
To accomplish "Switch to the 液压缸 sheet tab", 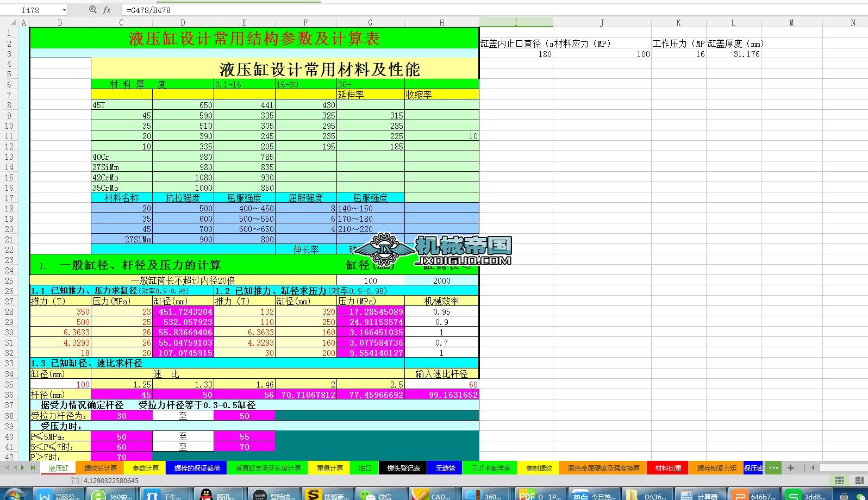I will click(59, 468).
